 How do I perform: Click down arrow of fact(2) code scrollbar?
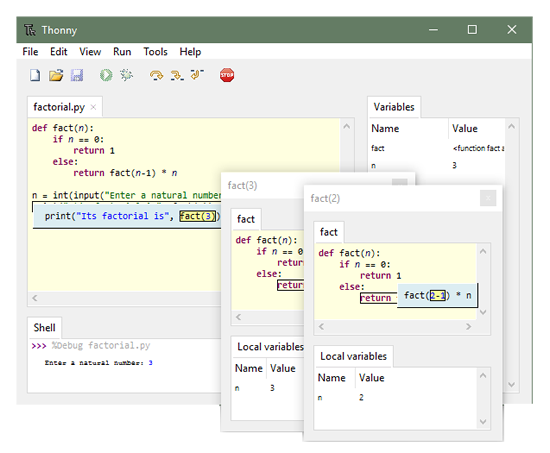[x=483, y=312]
